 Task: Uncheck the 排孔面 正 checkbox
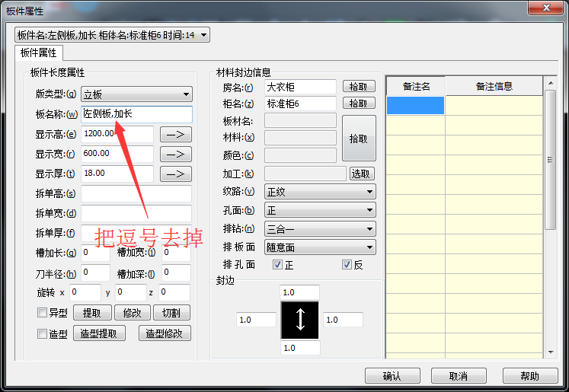(278, 265)
